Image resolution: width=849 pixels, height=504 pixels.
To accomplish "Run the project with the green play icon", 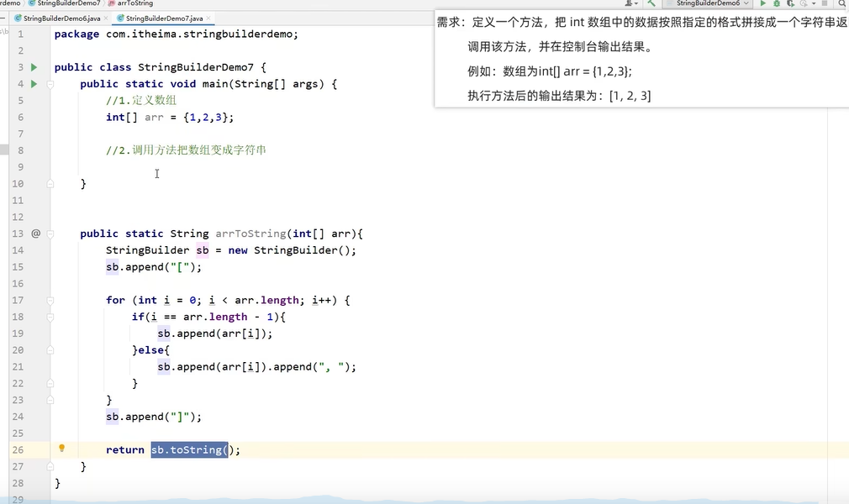I will [x=762, y=3].
